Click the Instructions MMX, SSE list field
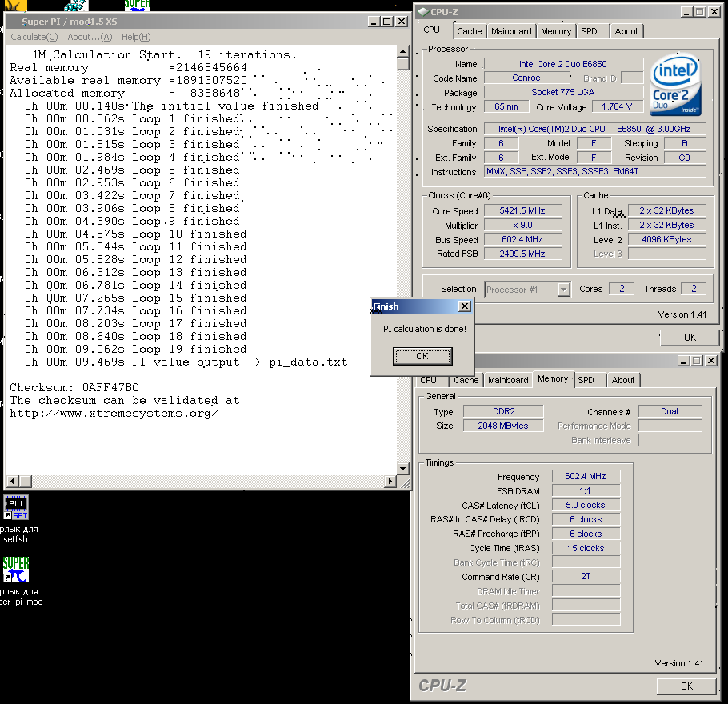This screenshot has width=728, height=704. (594, 171)
